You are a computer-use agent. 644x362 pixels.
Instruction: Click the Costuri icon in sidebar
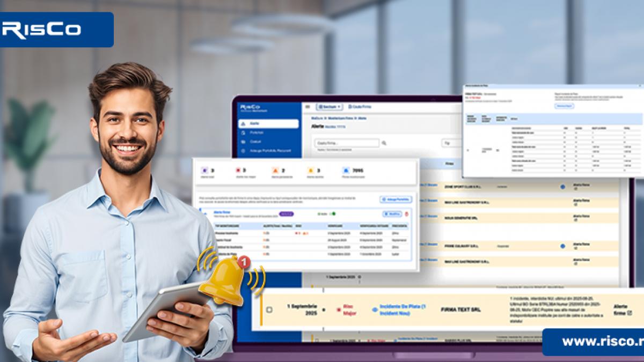tap(243, 142)
